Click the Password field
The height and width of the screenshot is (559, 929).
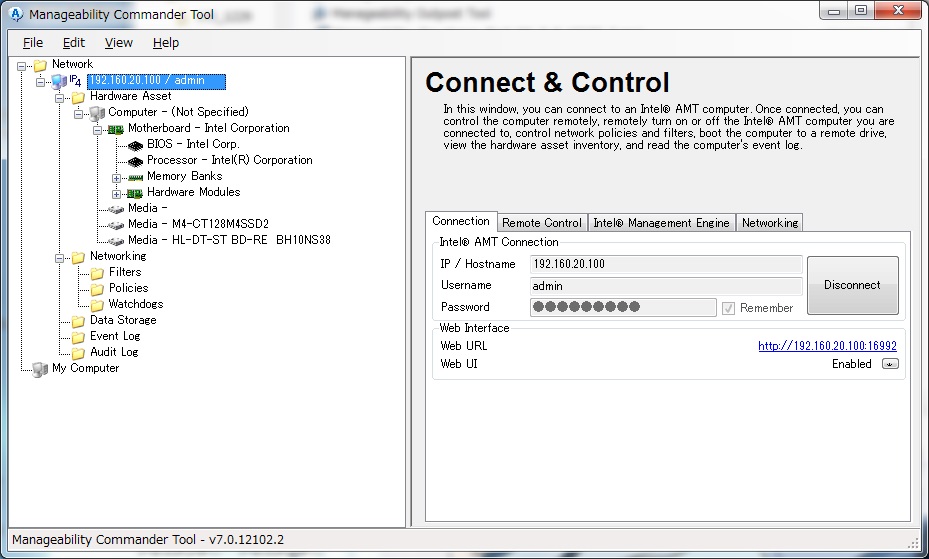623,307
